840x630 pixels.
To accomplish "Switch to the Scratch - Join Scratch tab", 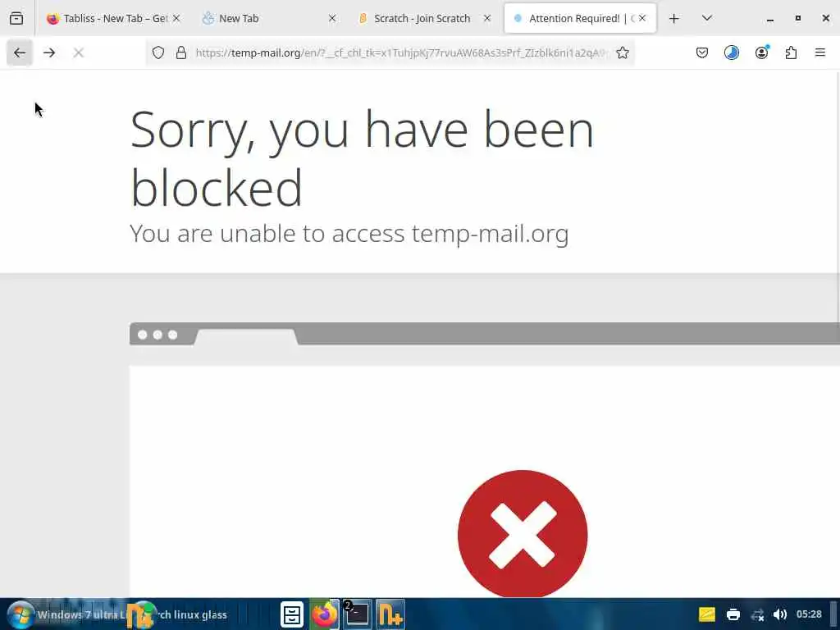I will point(422,18).
